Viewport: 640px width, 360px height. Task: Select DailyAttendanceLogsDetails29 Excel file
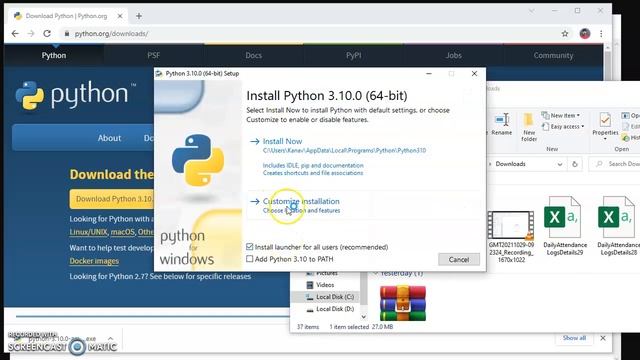(x=565, y=227)
